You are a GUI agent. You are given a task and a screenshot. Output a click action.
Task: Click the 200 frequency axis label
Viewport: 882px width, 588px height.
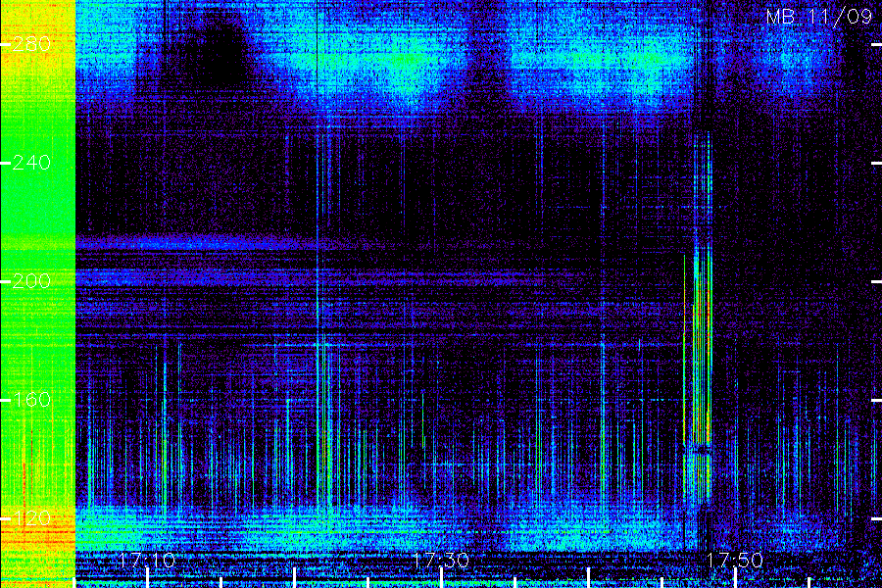(31, 281)
